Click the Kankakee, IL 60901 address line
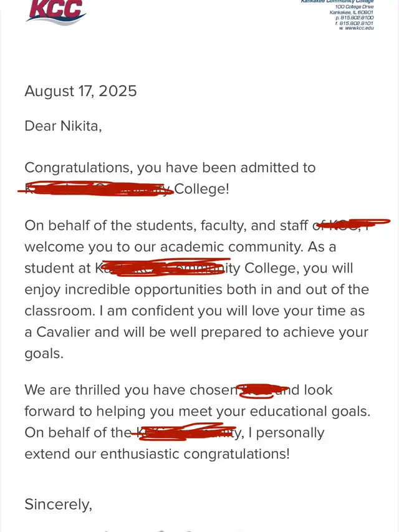This screenshot has height=532, width=399. (351, 12)
